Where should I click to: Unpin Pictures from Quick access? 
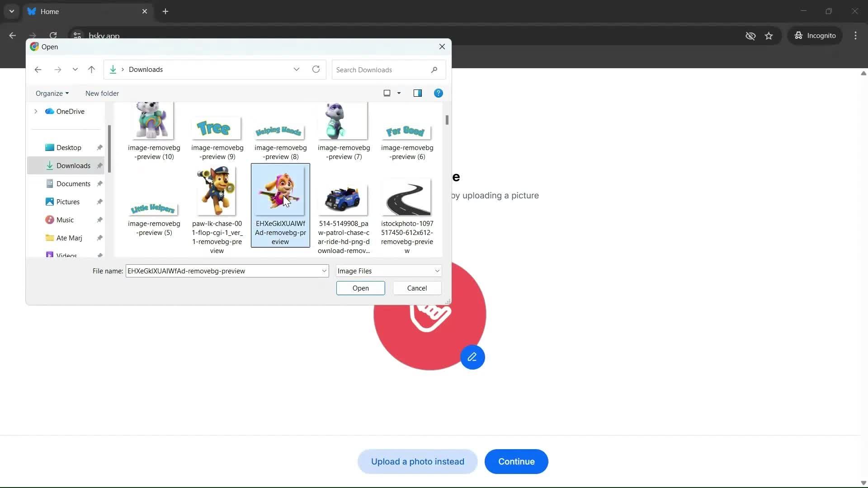(100, 202)
